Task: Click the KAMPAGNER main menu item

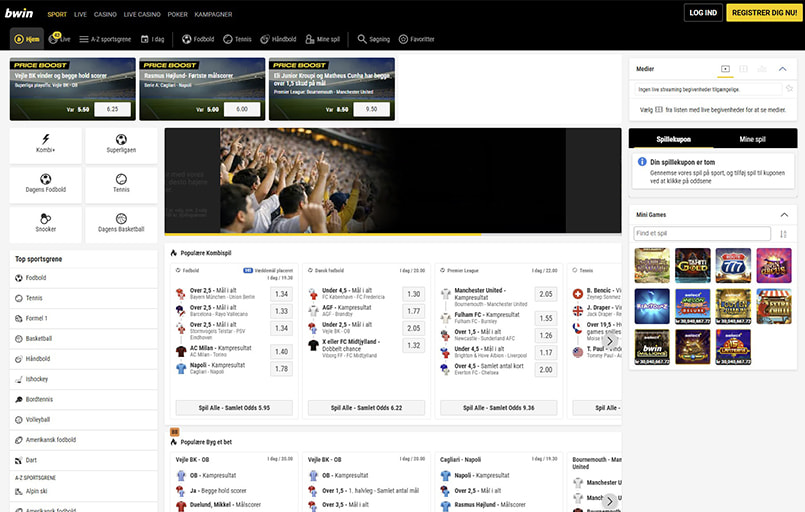Action: (214, 14)
